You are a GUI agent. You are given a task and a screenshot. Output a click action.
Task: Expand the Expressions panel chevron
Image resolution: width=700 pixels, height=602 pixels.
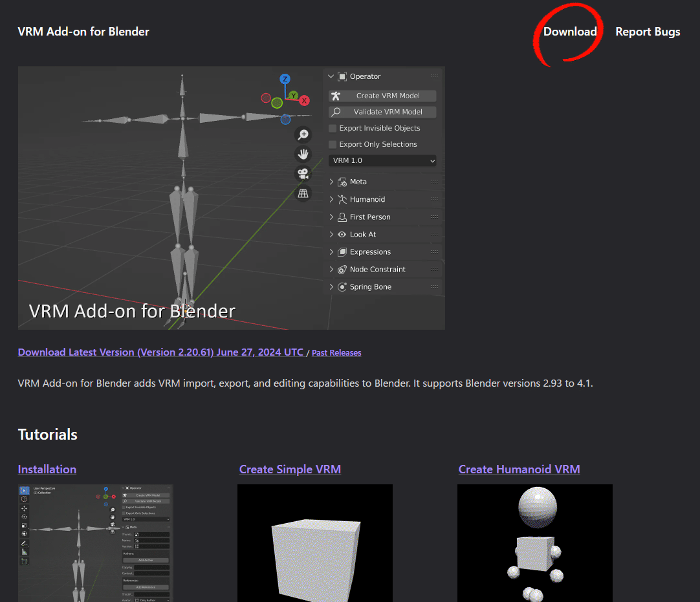pyautogui.click(x=331, y=252)
